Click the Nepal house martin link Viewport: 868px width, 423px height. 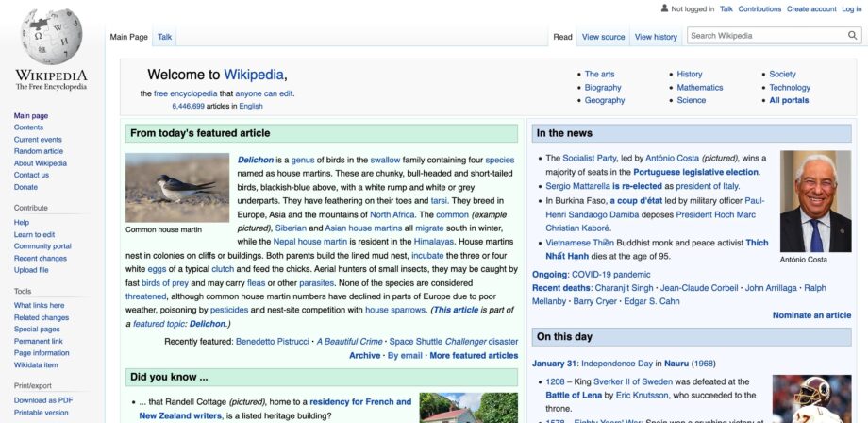coord(310,242)
